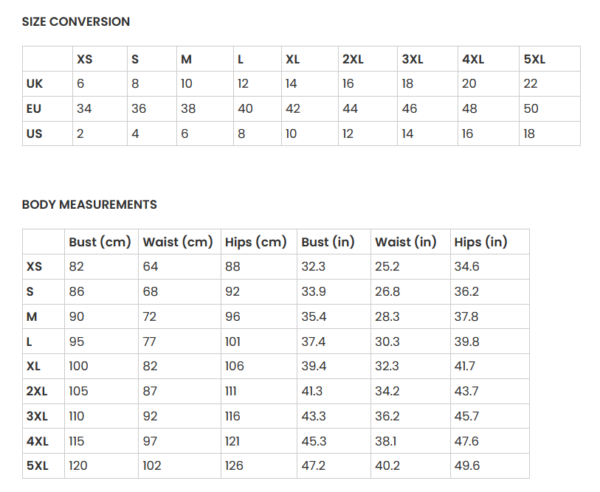
Task: Select the Hips (in) column header
Action: tap(481, 242)
